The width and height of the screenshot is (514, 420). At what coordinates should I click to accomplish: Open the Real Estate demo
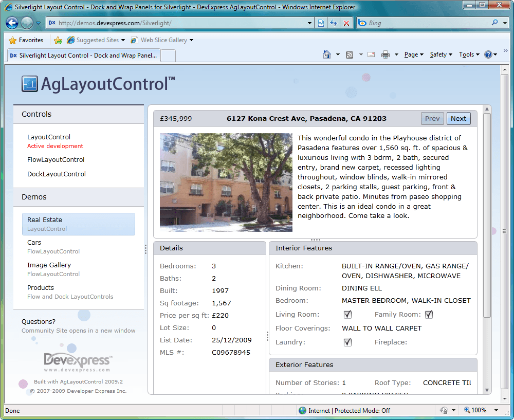(79, 224)
